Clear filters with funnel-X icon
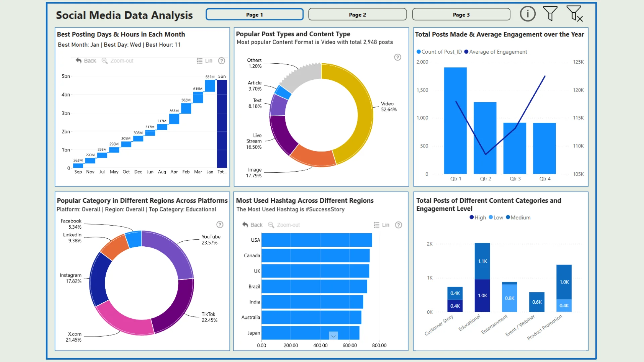This screenshot has height=362, width=644. tap(575, 14)
